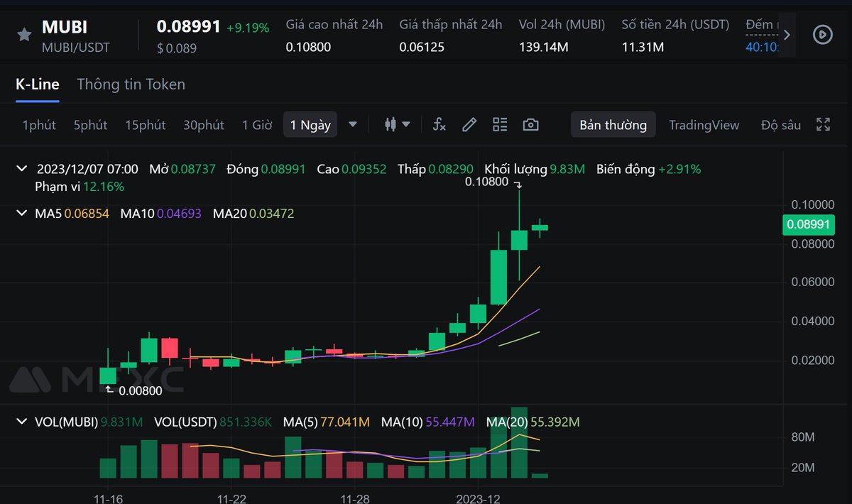This screenshot has width=852, height=504.
Task: Collapse the candle OHLC info row
Action: pos(21,169)
